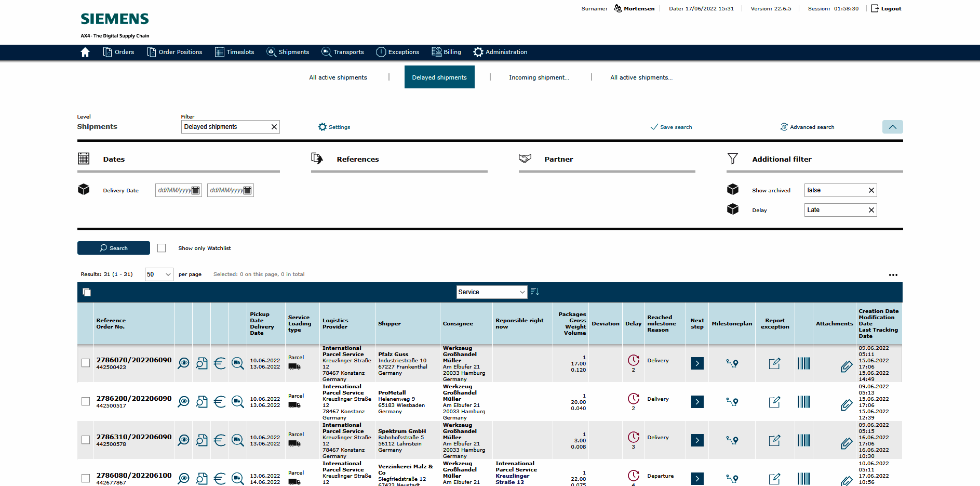This screenshot has height=486, width=980.
Task: Open the milestoneplan map icon for first shipment
Action: click(x=732, y=363)
